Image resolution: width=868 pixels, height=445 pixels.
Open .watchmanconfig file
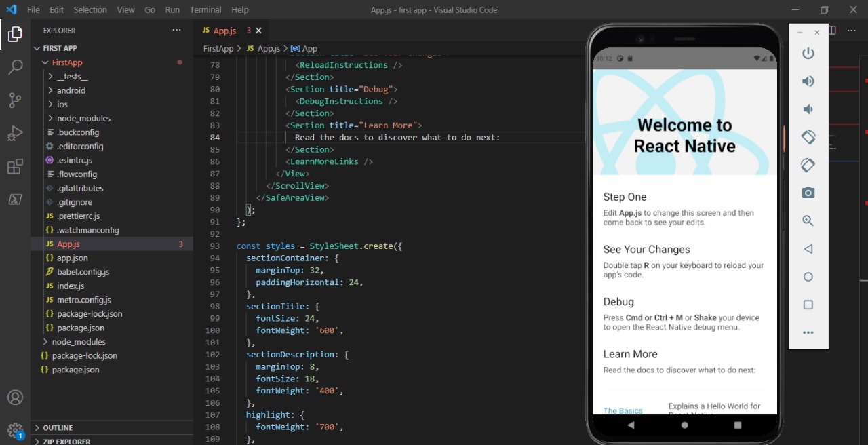[112, 230]
